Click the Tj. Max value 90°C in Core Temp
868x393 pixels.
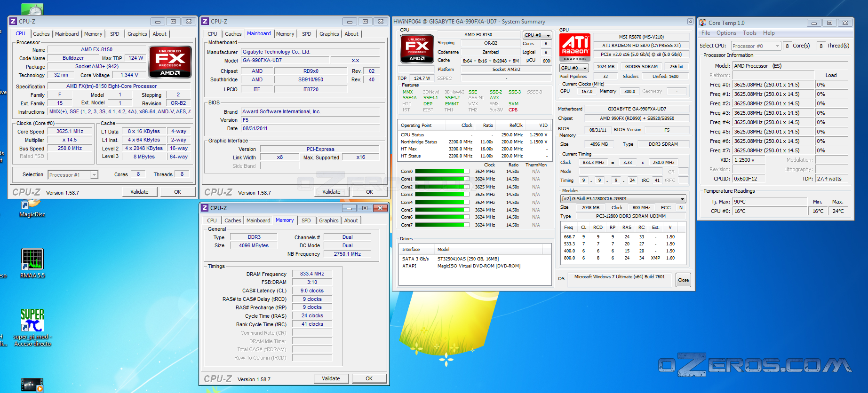coord(770,202)
